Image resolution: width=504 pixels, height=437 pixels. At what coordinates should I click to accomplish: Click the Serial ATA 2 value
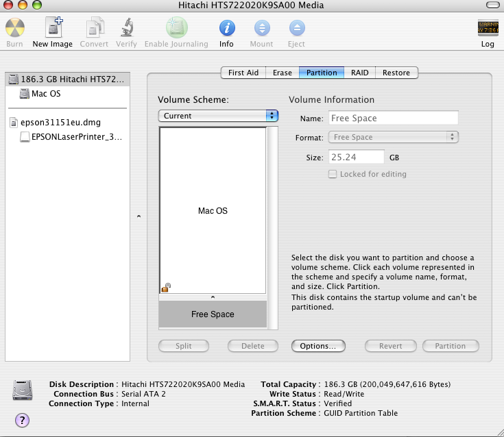point(143,394)
